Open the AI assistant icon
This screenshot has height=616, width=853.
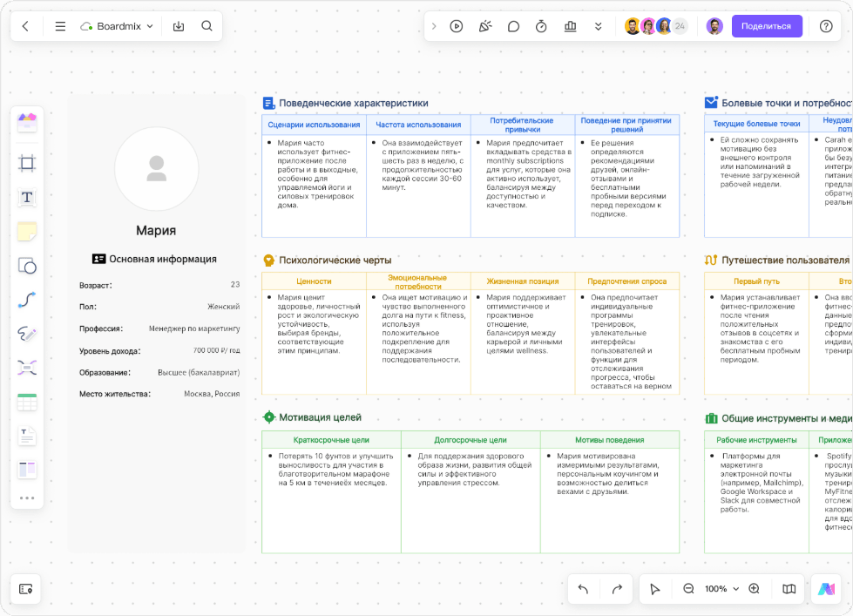[x=826, y=589]
